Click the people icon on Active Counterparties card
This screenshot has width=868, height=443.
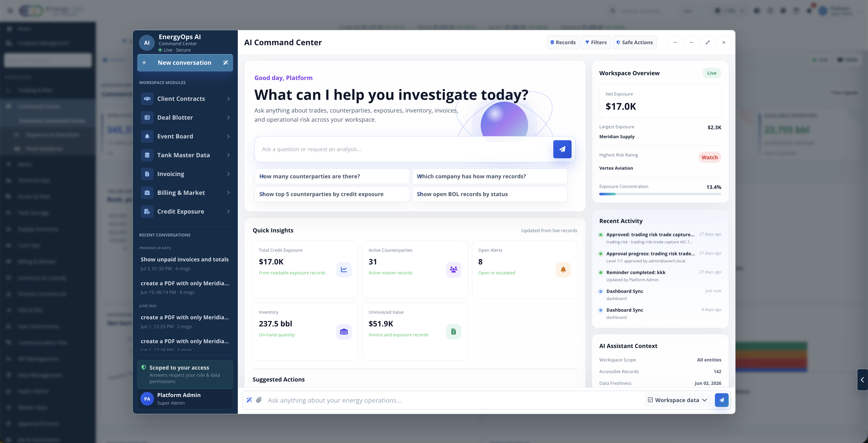[454, 270]
